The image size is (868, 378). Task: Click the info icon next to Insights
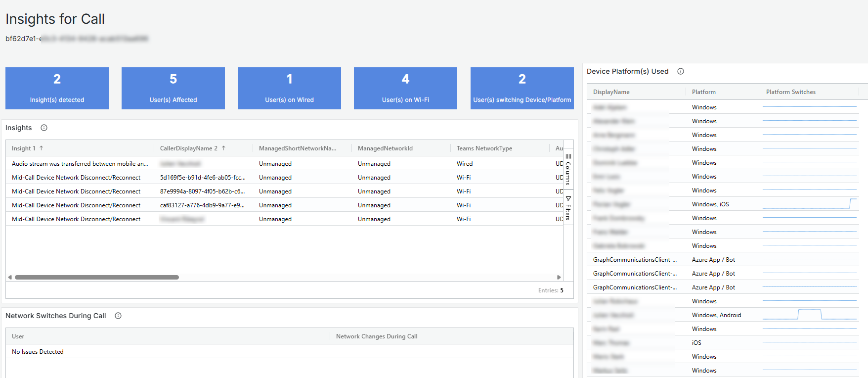(x=44, y=128)
